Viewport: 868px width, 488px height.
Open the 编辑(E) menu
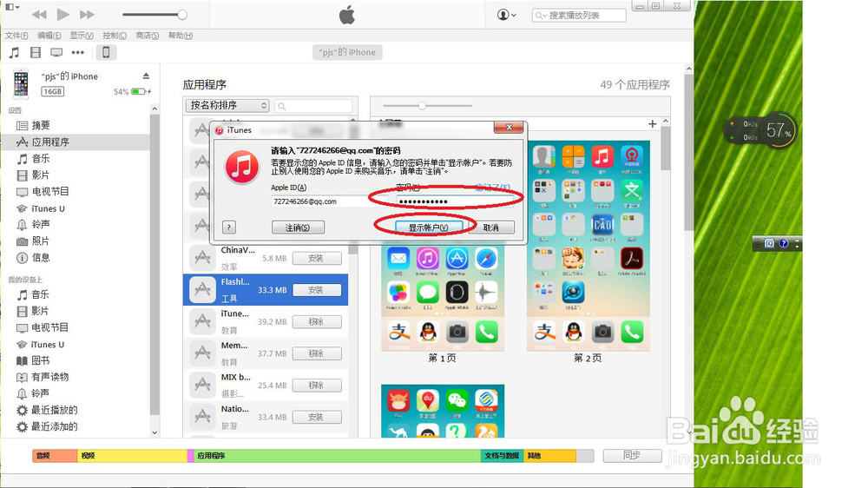pos(49,36)
